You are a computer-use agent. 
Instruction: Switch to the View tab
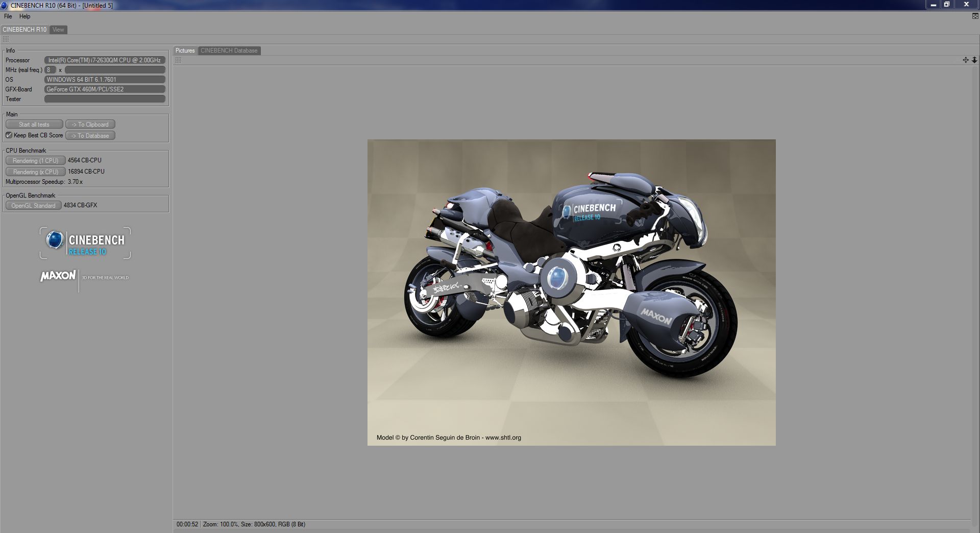[58, 30]
